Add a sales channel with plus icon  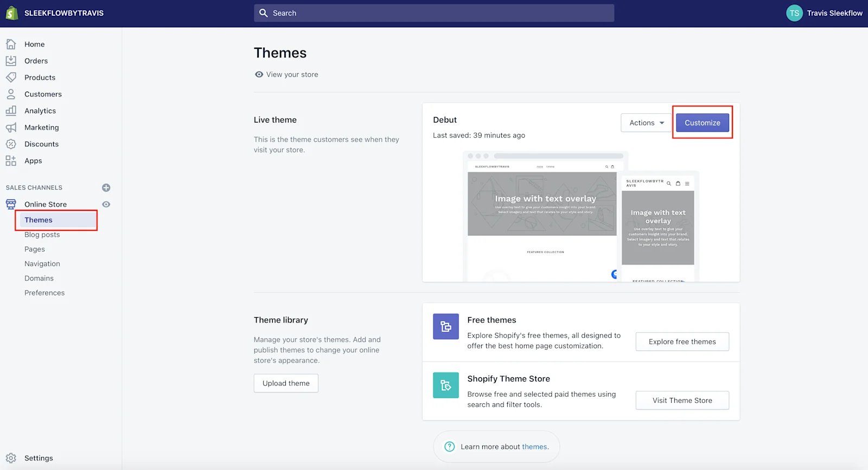(x=106, y=188)
